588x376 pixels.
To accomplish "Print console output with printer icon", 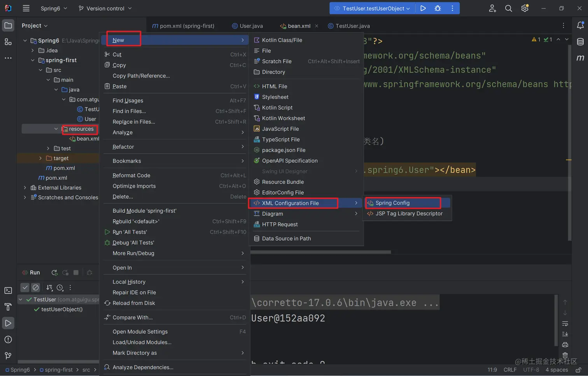I will tap(565, 345).
